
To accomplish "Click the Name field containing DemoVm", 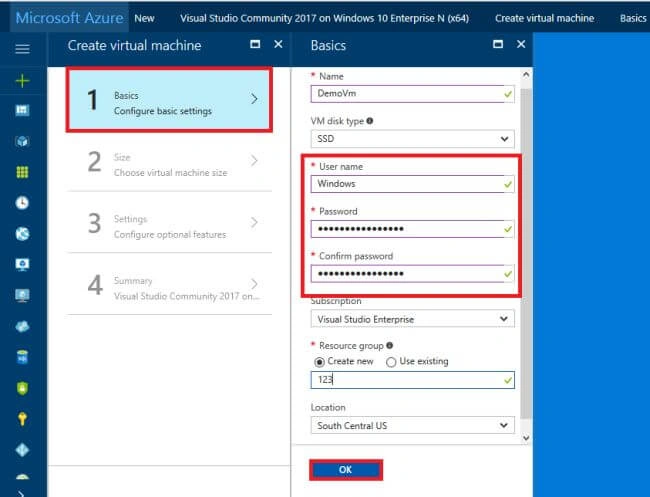I will (412, 94).
